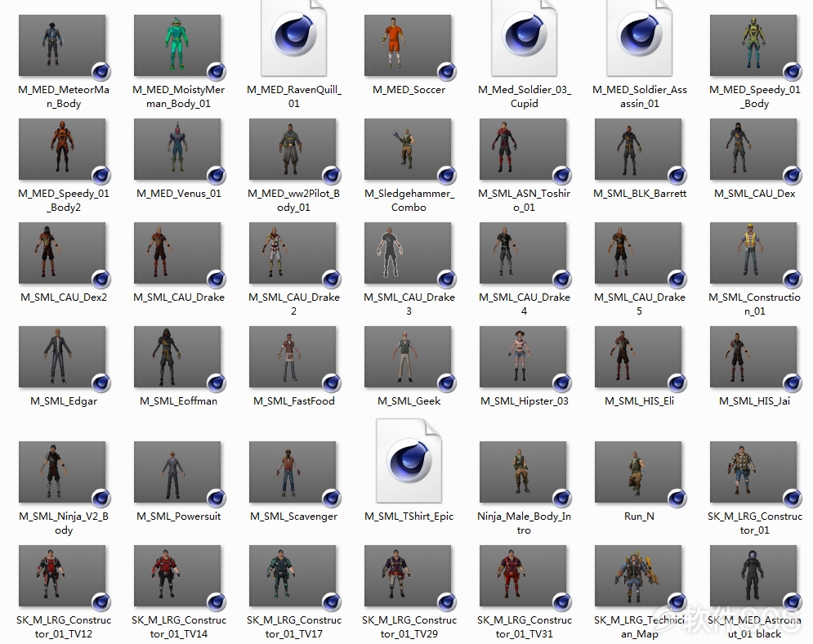
Task: Select the Ninja_Male_Body_Intro thumbnail
Action: (523, 472)
